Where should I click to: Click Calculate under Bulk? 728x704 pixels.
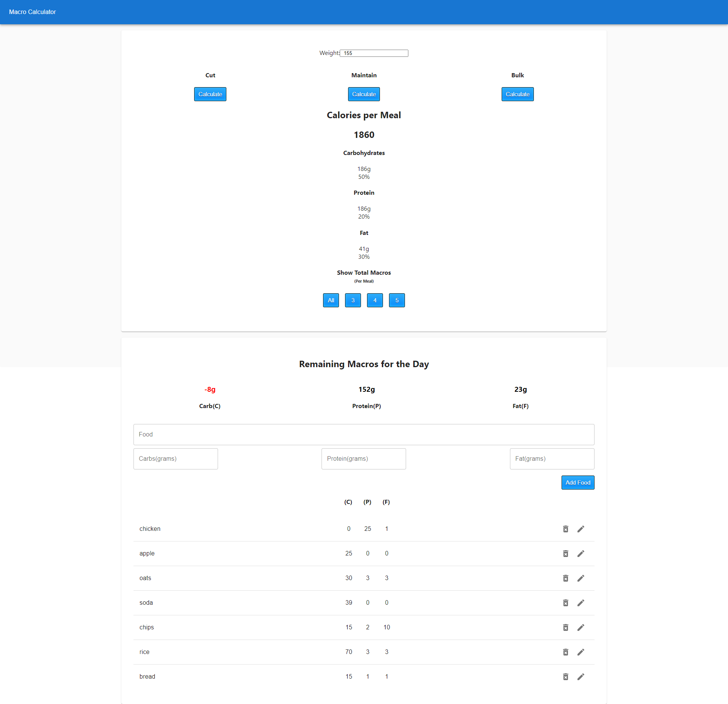point(517,94)
